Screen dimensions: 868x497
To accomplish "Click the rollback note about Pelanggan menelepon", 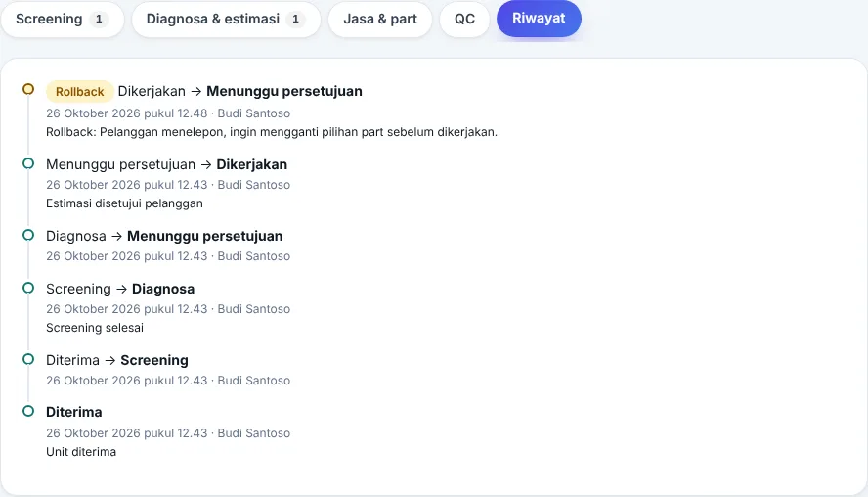I will coord(272,132).
